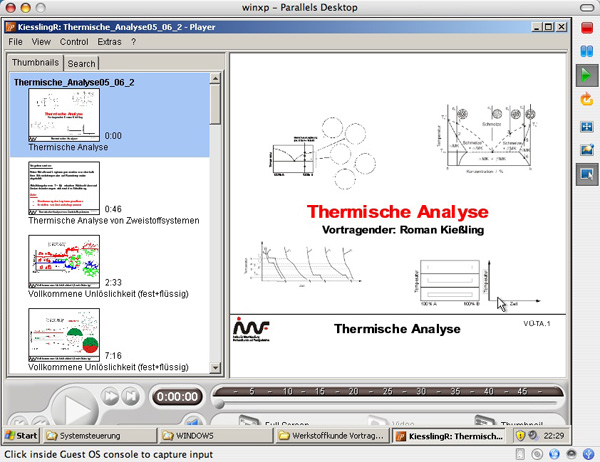Toggle Parallels full screen mode icon

click(587, 126)
